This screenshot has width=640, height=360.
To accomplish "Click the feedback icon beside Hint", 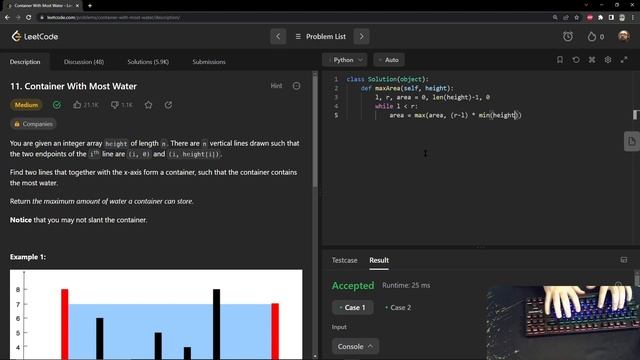I will (296, 86).
